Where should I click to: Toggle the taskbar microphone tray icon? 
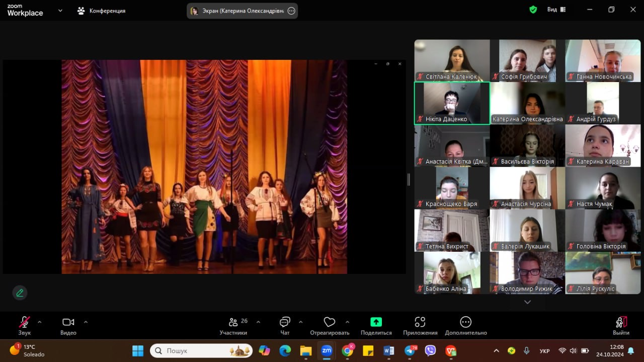click(x=527, y=350)
